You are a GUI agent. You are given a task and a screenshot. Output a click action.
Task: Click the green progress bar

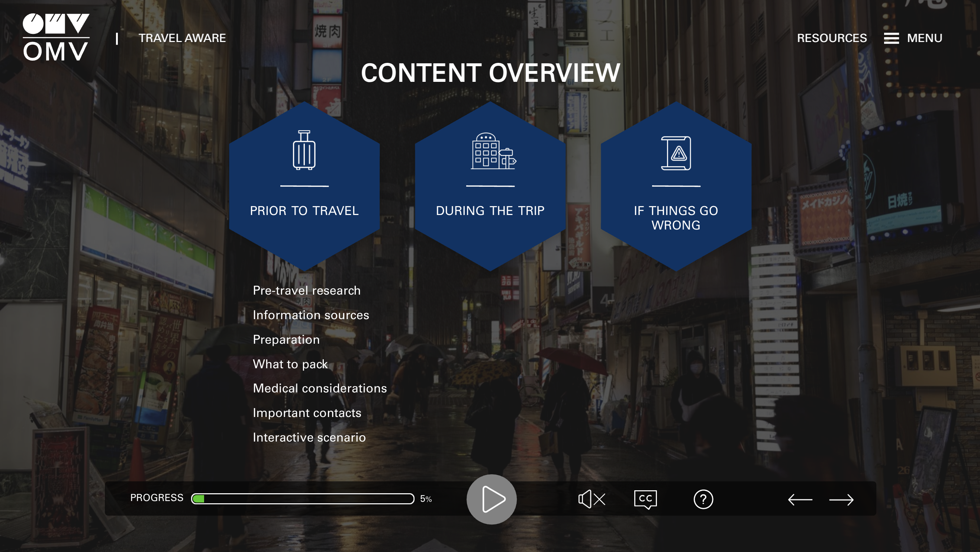click(303, 499)
